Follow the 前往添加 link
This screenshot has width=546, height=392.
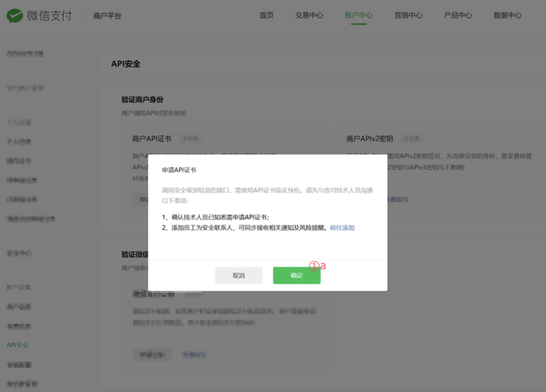tap(342, 228)
